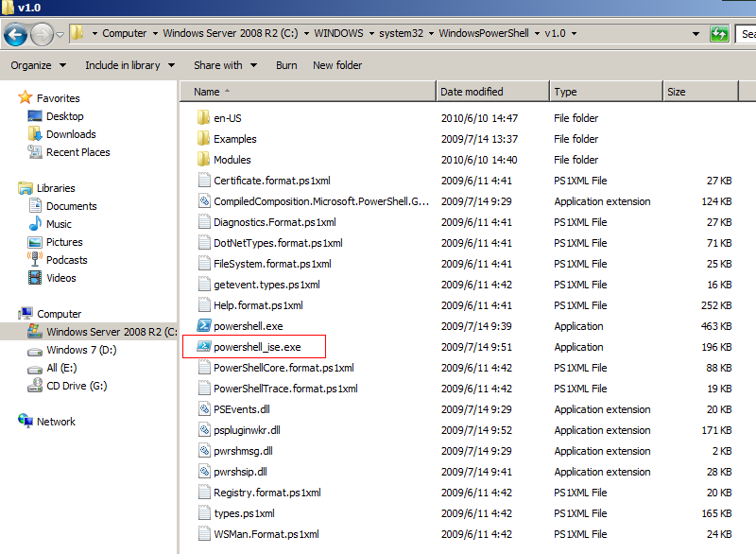Select the DotNetTypes.format.ps1xml file
Image resolution: width=756 pixels, height=554 pixels.
tap(278, 243)
